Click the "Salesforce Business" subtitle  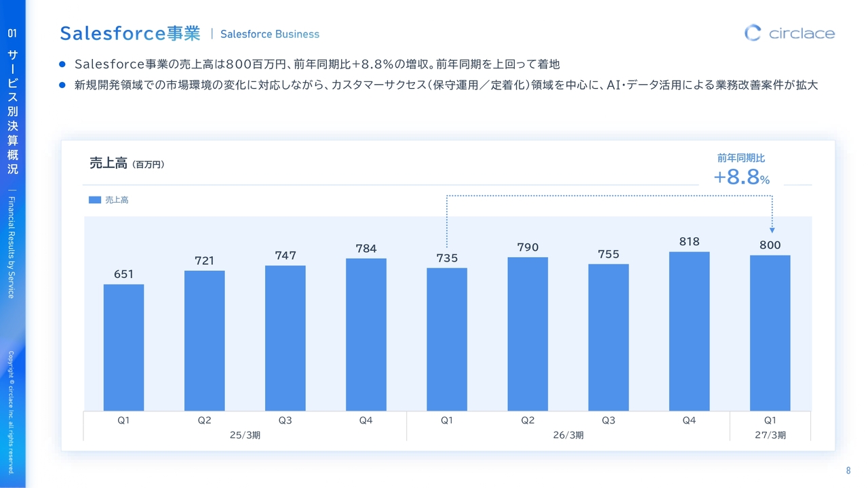point(270,34)
